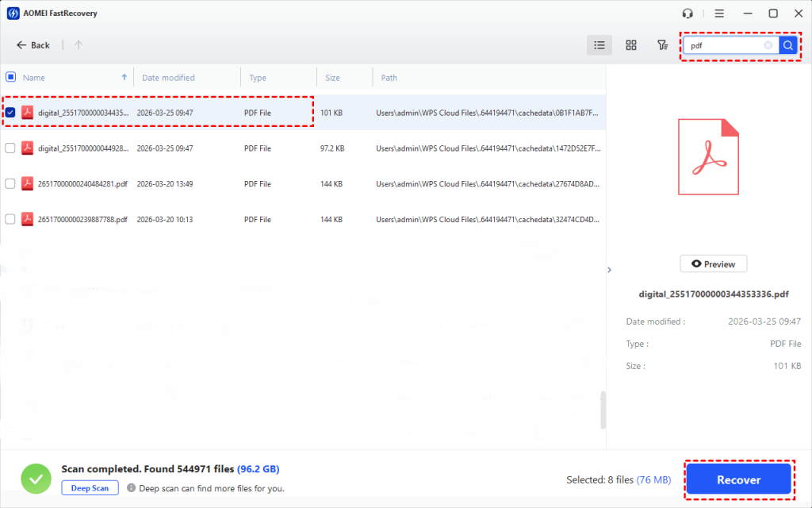Toggle the select-all checkbox in header
This screenshot has height=508, width=812.
(x=10, y=77)
